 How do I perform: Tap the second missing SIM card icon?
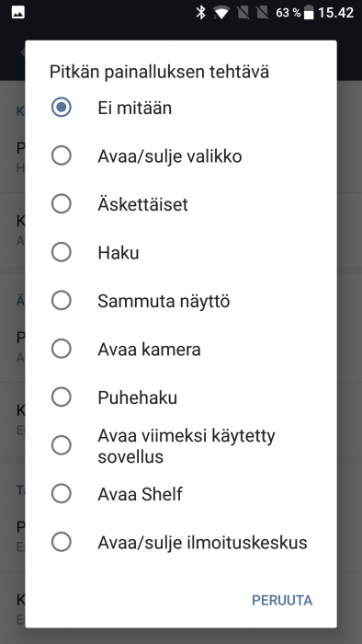[262, 13]
